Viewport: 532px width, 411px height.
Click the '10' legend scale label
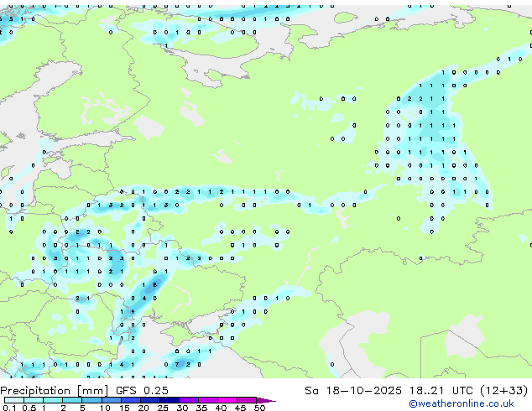tap(105, 408)
